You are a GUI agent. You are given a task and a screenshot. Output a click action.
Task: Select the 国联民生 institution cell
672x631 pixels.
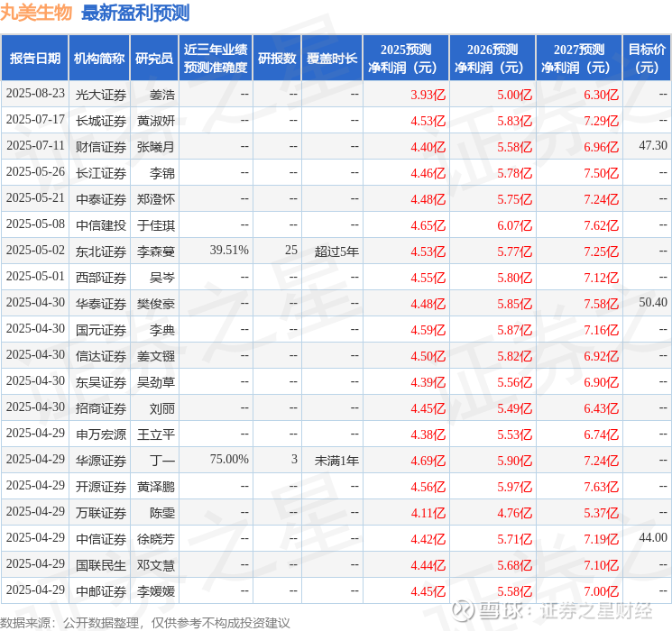[x=101, y=565]
